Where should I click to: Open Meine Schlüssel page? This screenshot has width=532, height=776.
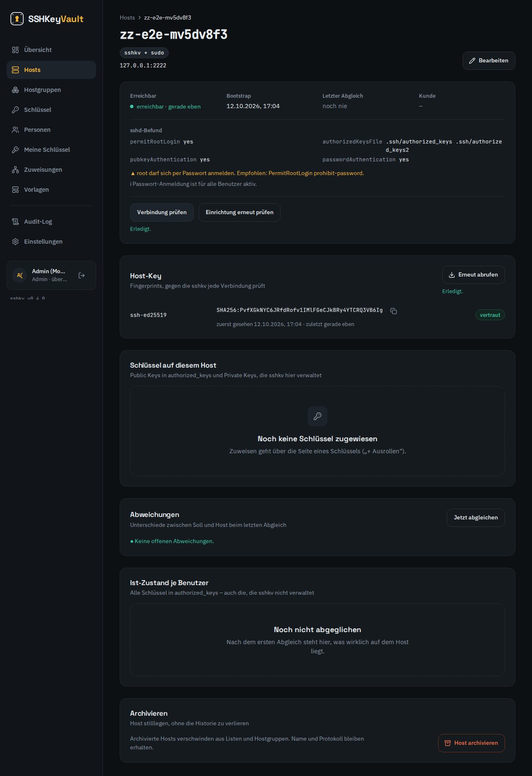point(51,150)
